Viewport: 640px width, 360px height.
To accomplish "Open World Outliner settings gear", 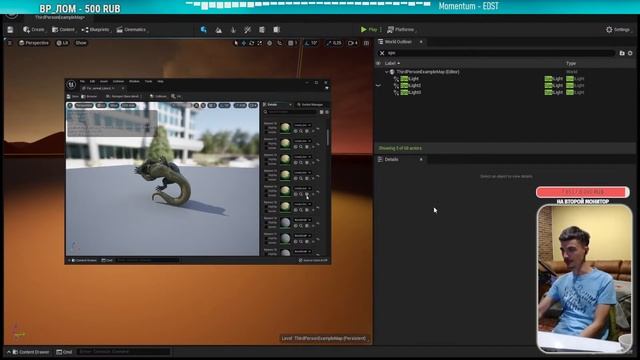I will [x=630, y=53].
